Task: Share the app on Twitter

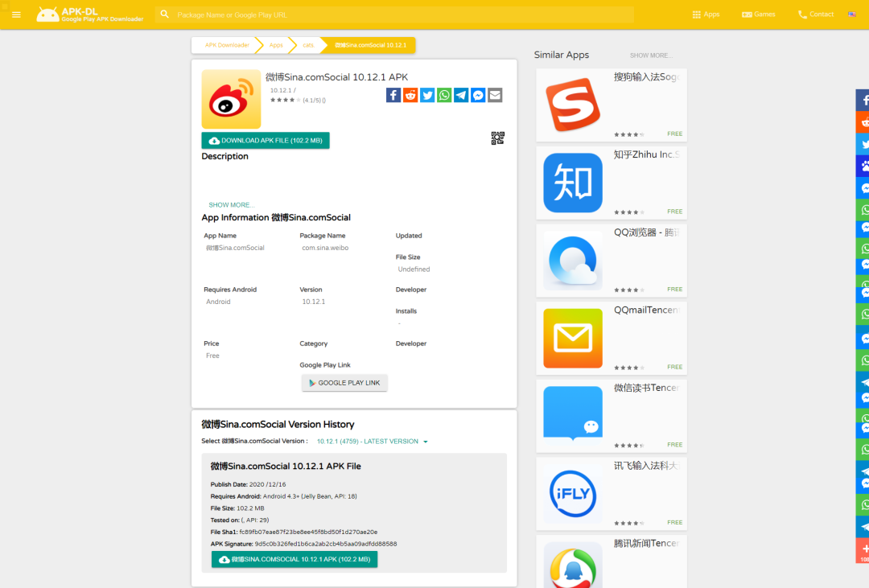Action: pos(426,95)
